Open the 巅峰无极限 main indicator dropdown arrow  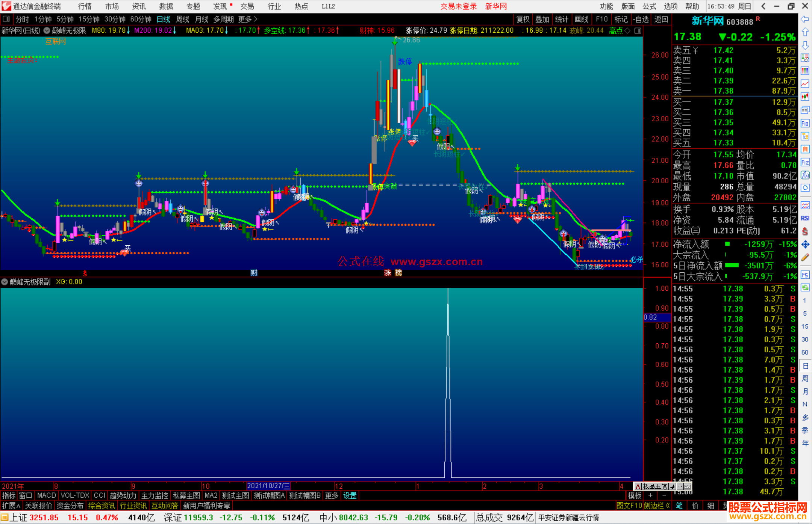(47, 30)
